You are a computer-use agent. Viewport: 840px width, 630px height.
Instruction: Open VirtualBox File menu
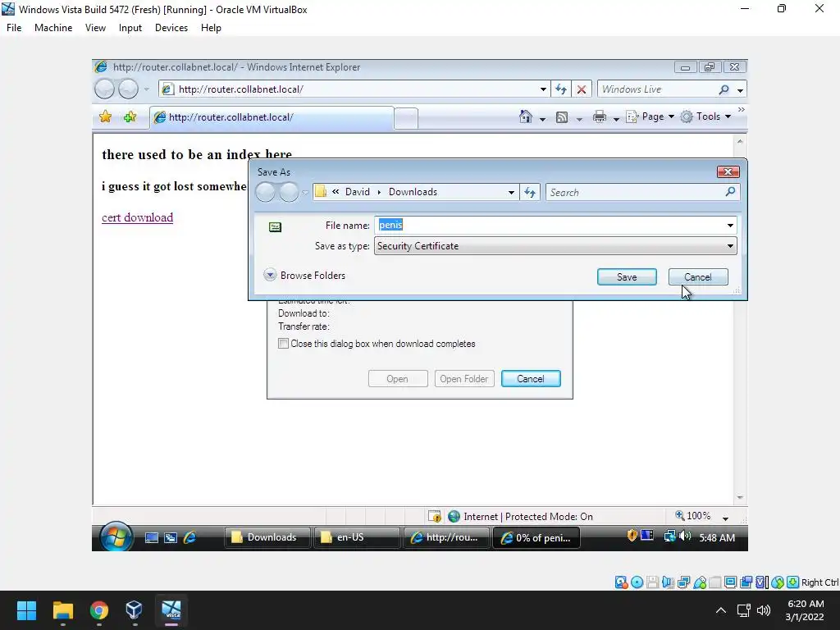[x=14, y=28]
